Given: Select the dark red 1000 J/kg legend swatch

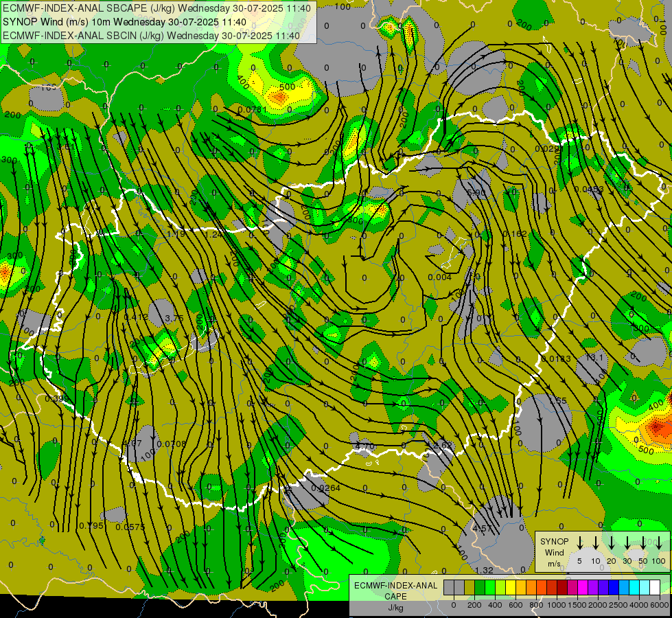Looking at the screenshot, I should point(562,588).
